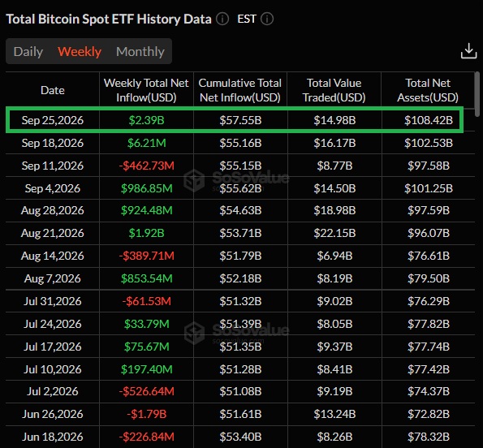Click the $2.39B weekly inflow value
483x448 pixels.
[x=146, y=120]
